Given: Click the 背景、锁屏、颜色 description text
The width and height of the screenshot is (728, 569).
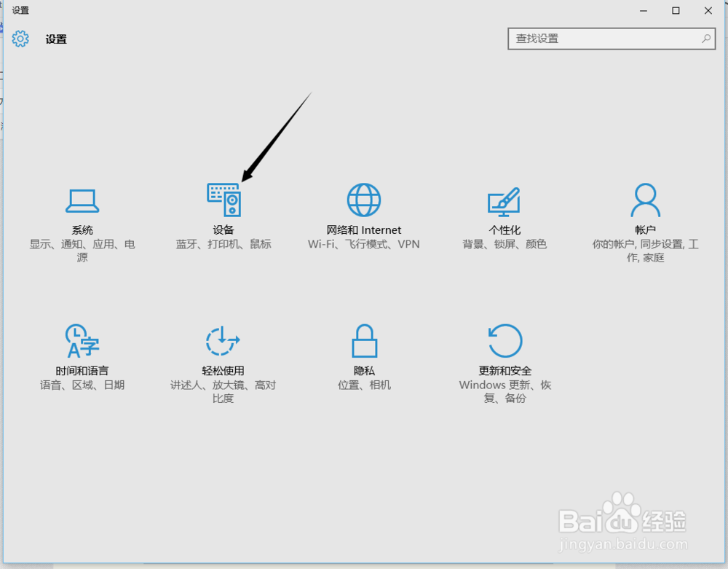Looking at the screenshot, I should point(505,244).
